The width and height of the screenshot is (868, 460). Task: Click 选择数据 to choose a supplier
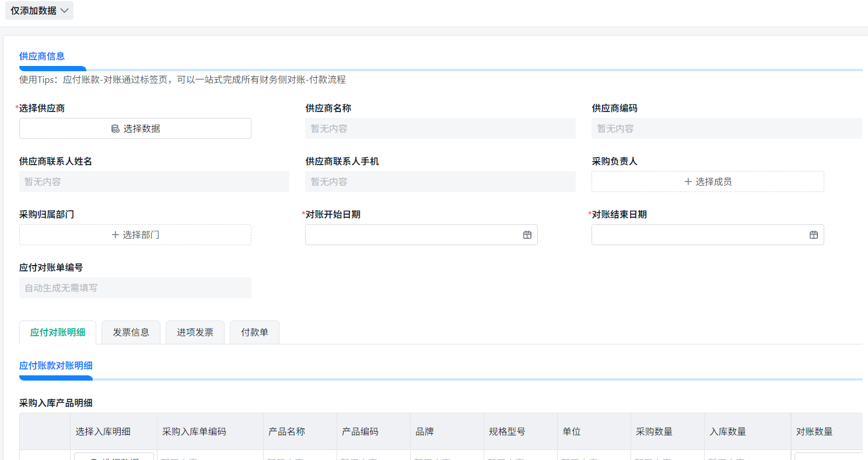coord(135,128)
